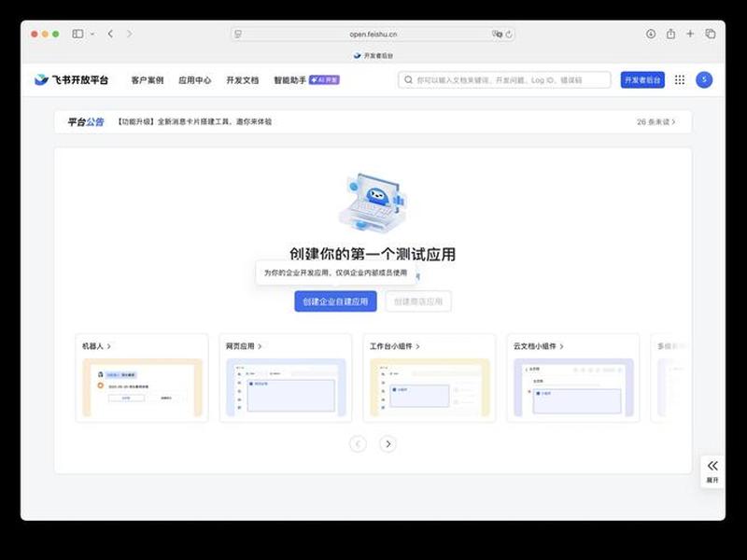Open the Safari downloads icon

[x=651, y=34]
